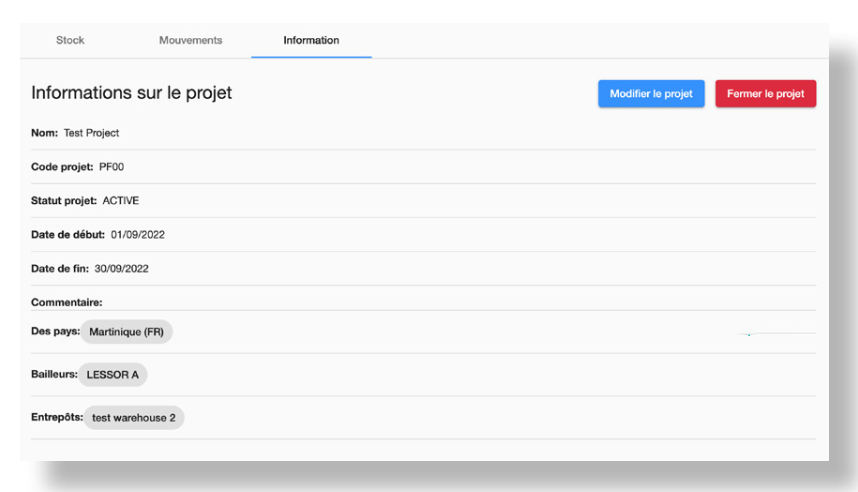Click the ACTIVE project status value

(121, 200)
